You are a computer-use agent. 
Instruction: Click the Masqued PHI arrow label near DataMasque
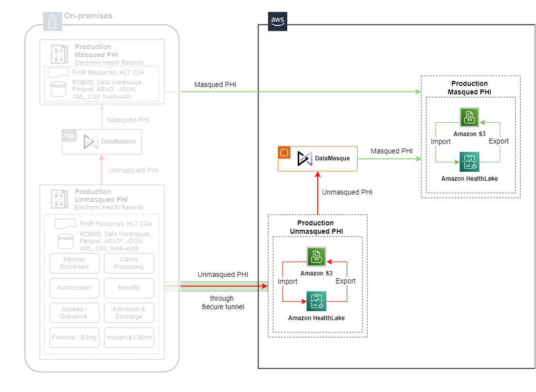(391, 151)
